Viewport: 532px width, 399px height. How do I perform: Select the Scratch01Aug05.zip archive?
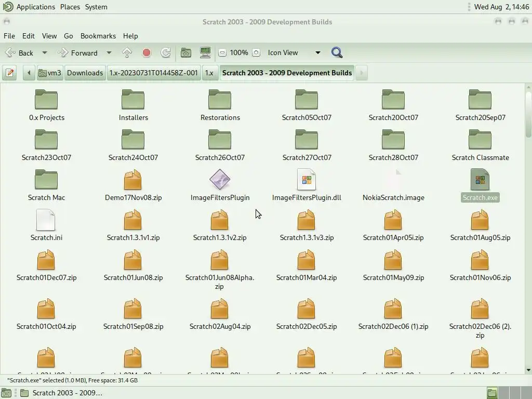tap(480, 225)
